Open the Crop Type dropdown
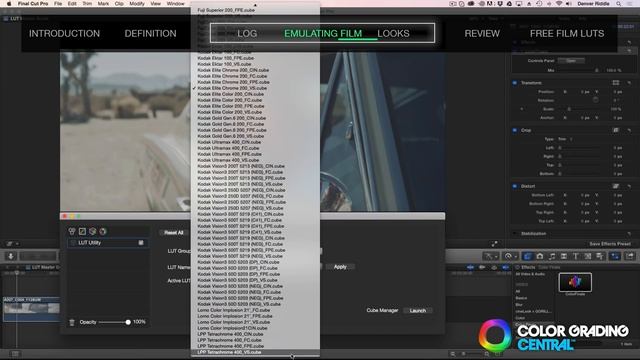Viewport: 640px width, 360px height. 565,139
